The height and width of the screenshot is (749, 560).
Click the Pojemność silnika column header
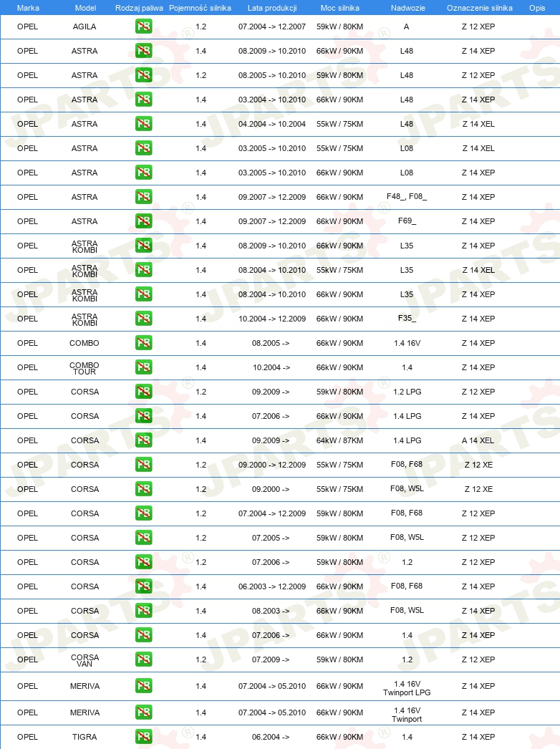(x=201, y=8)
